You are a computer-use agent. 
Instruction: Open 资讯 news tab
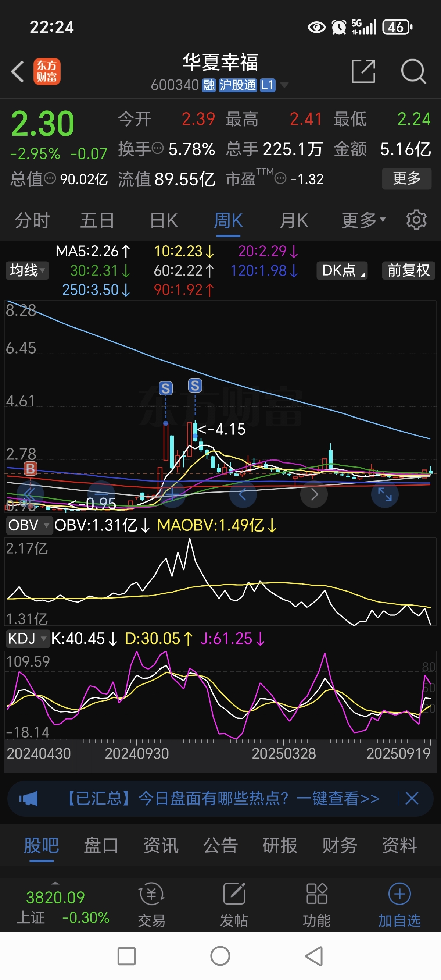161,846
